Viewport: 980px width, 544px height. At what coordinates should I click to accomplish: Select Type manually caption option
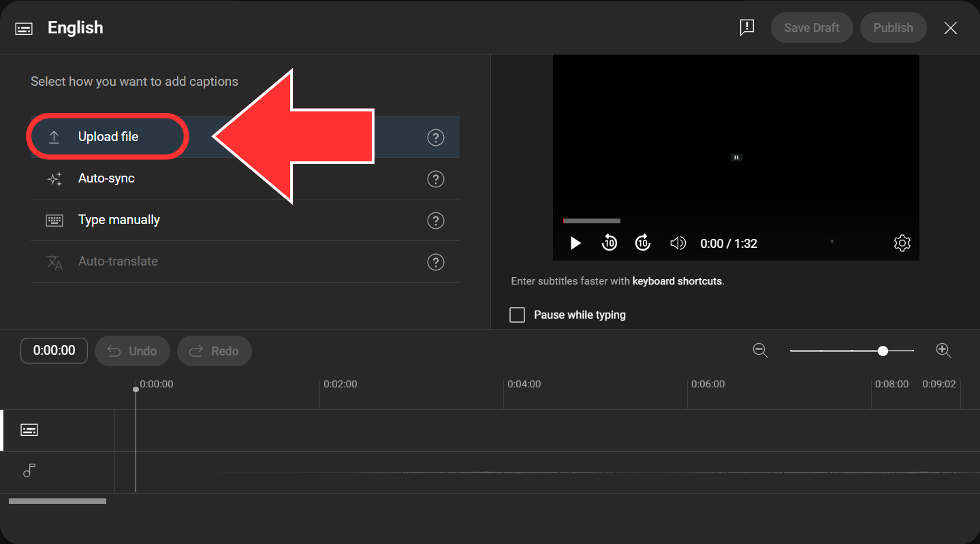[118, 220]
